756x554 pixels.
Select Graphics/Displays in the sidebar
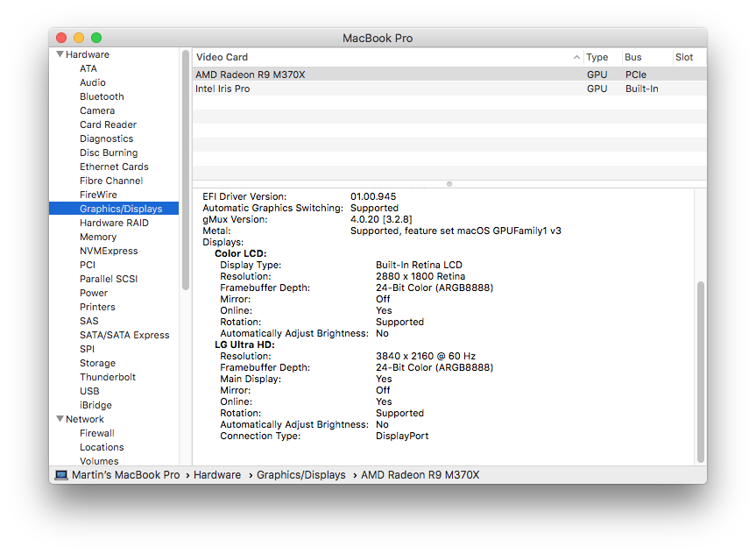[114, 209]
